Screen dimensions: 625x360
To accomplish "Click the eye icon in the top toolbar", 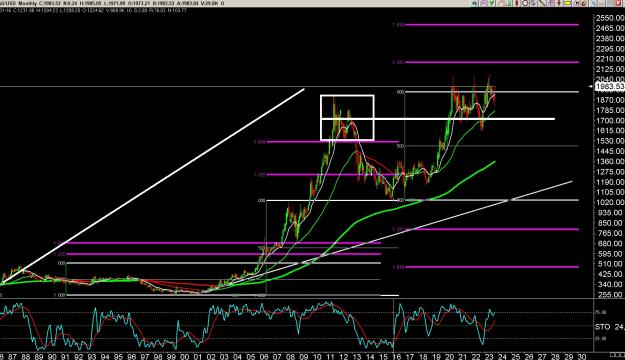I will tap(475, 3).
